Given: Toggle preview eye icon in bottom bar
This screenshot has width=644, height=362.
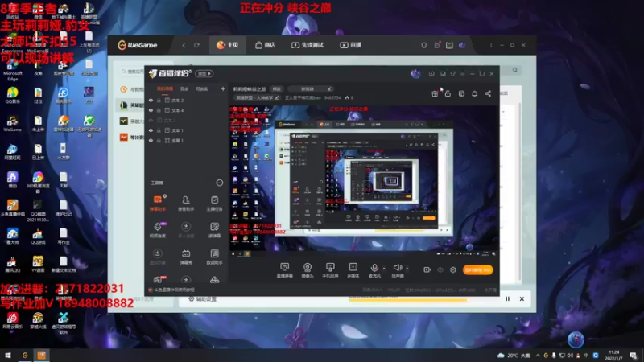Looking at the screenshot, I should pyautogui.click(x=440, y=269).
